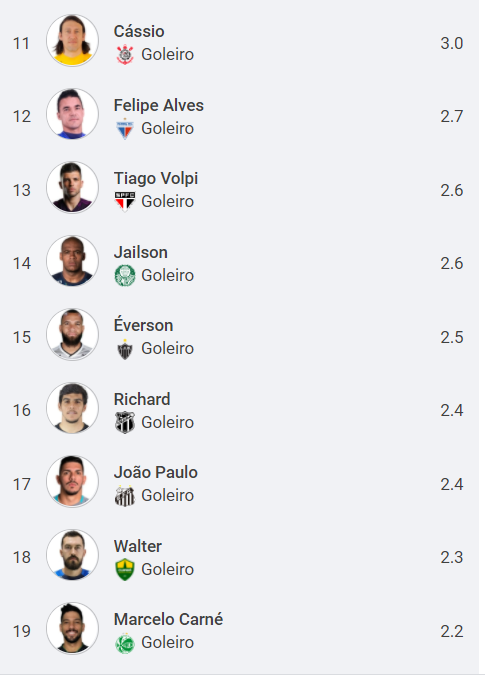The height and width of the screenshot is (676, 485).
Task: Click the Richard player name
Action: [x=142, y=399]
